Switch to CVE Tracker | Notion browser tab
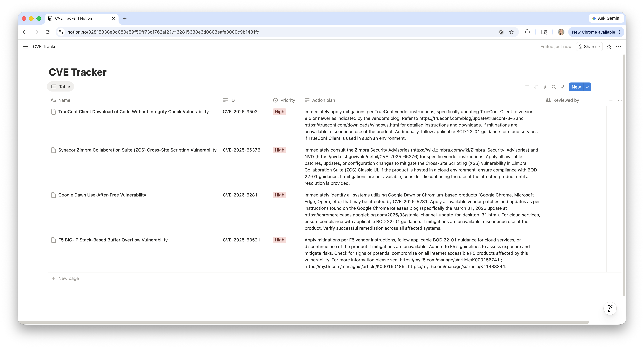The width and height of the screenshot is (644, 348). (81, 18)
